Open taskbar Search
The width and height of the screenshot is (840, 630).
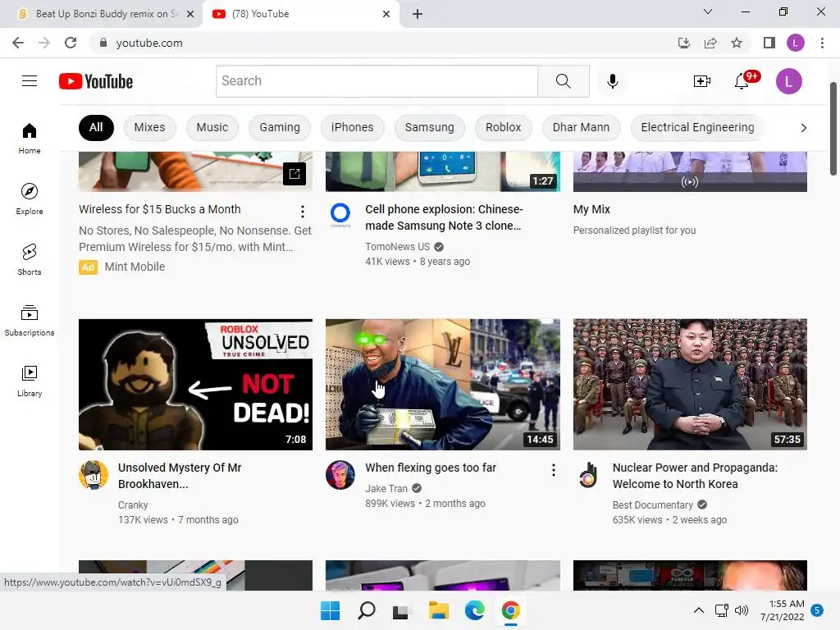tap(367, 610)
